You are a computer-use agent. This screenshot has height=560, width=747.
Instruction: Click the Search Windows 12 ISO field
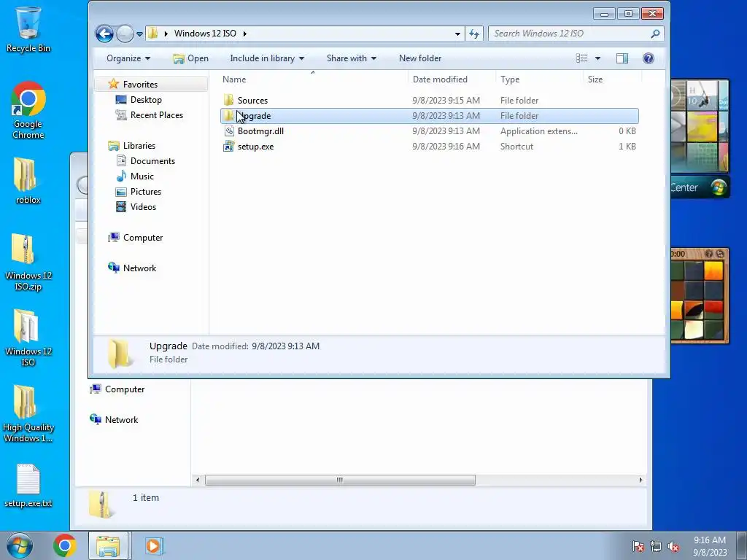tap(569, 34)
